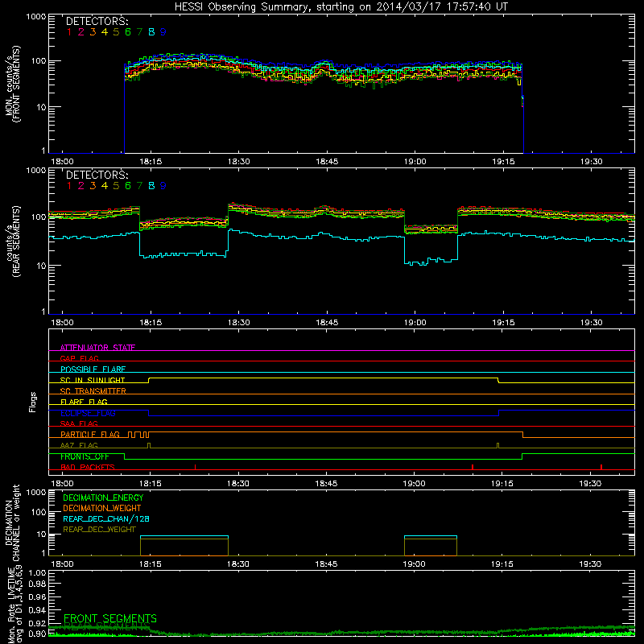Click the rear segments counts/s y-axis title
Image resolution: width=644 pixels, height=644 pixels.
tap(12, 242)
